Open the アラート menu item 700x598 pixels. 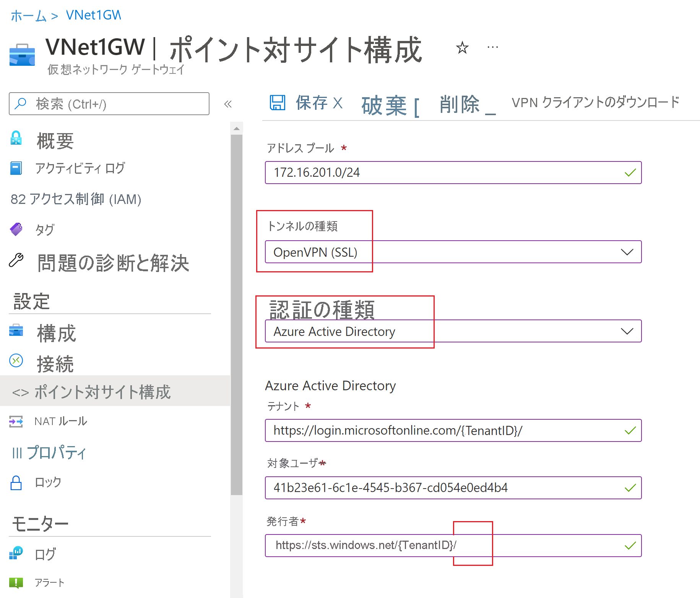point(50,583)
